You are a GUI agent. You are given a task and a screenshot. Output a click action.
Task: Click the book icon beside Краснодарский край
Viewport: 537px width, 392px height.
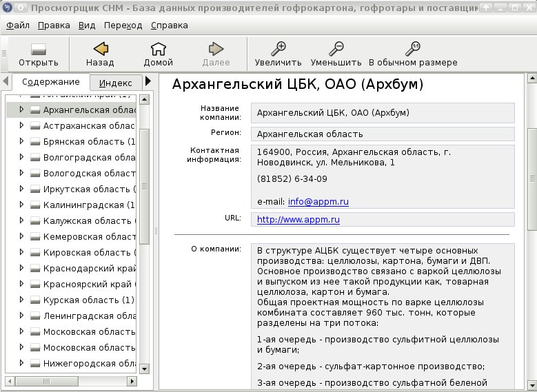pyautogui.click(x=34, y=268)
